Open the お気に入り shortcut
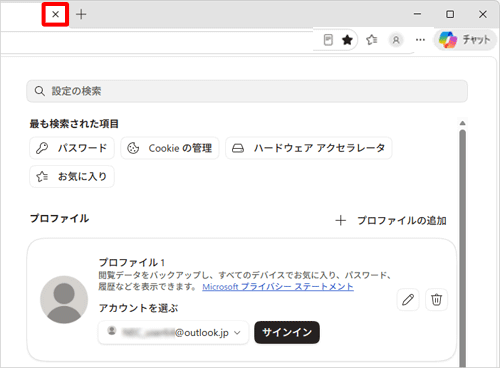This screenshot has height=368, width=500. tap(72, 176)
